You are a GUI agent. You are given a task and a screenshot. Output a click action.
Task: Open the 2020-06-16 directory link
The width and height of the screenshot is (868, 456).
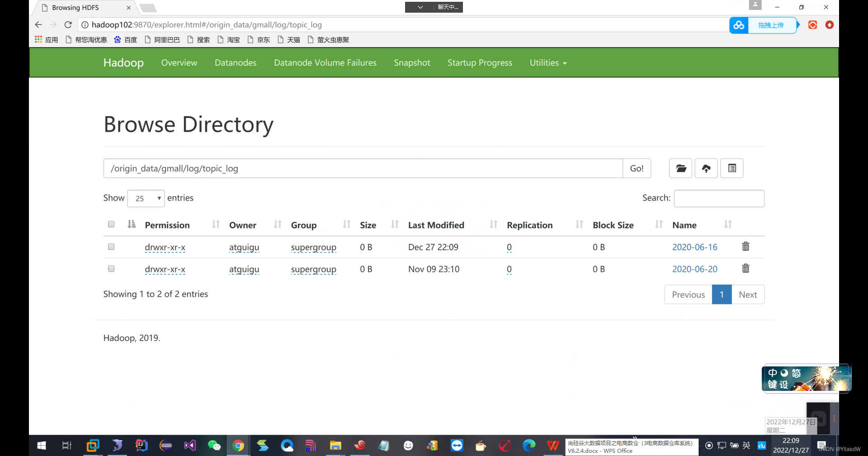point(694,247)
